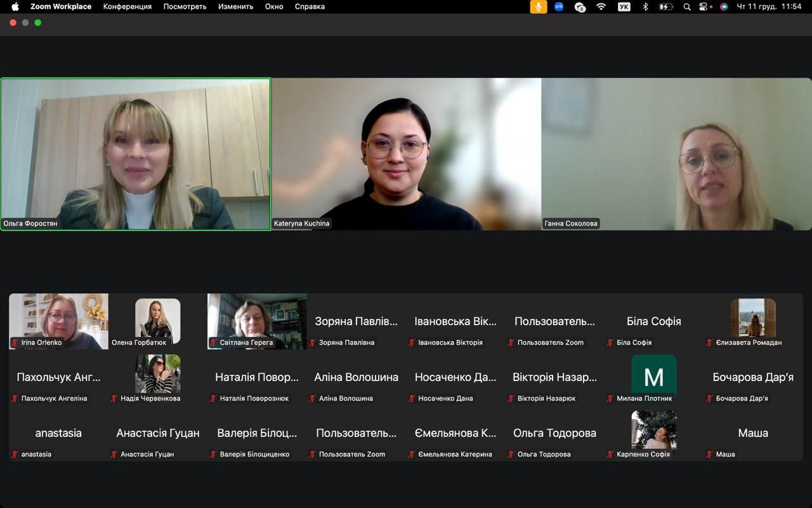The height and width of the screenshot is (508, 812).
Task: Open the Zoom status icon in menu bar
Action: point(559,6)
